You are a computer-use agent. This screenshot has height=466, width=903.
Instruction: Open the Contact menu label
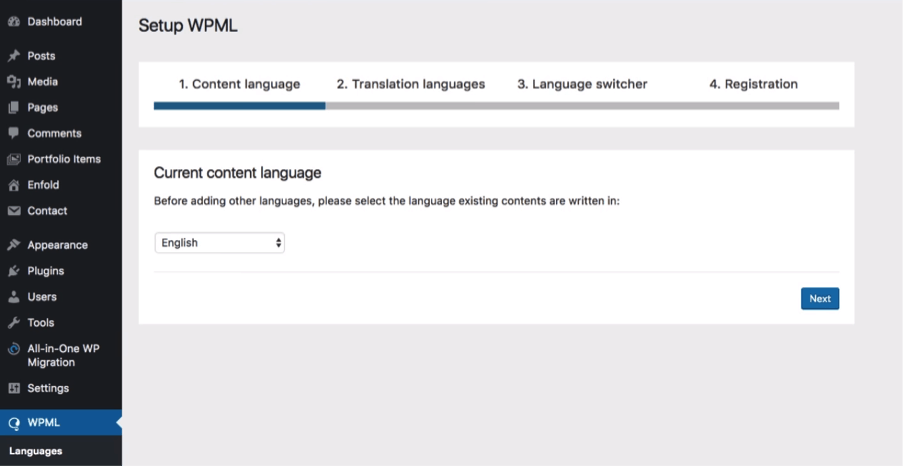[x=47, y=211]
